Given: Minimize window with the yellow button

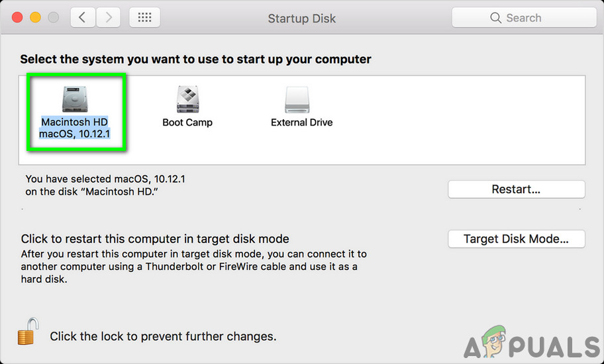Looking at the screenshot, I should (35, 18).
